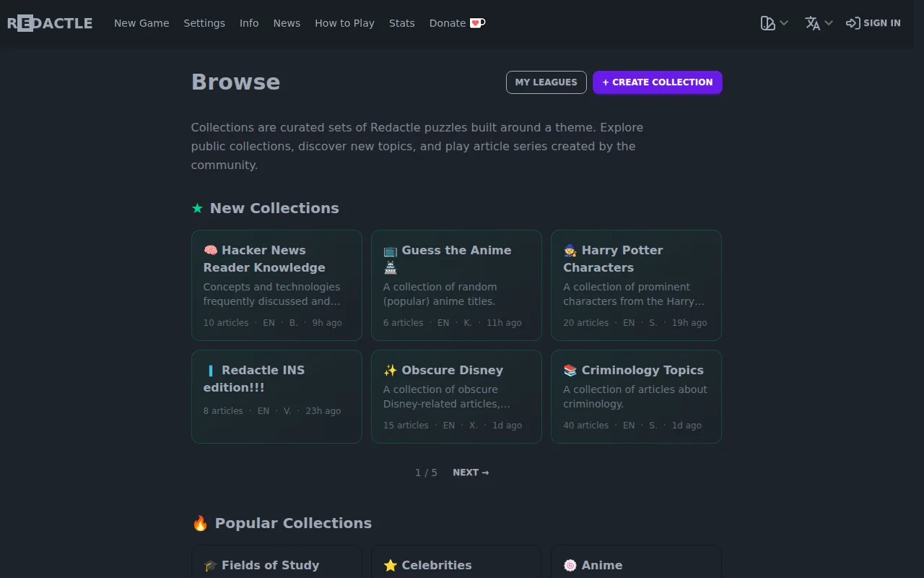
Task: Click the Redactle logo
Action: click(50, 23)
